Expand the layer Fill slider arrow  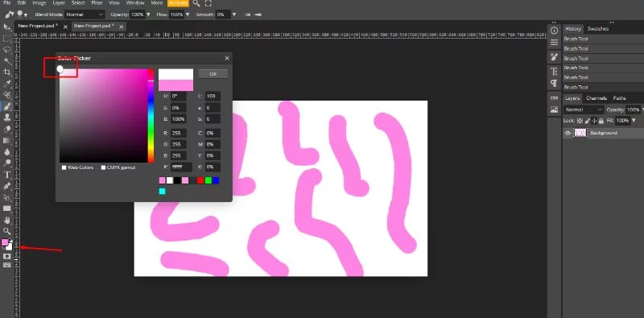634,121
